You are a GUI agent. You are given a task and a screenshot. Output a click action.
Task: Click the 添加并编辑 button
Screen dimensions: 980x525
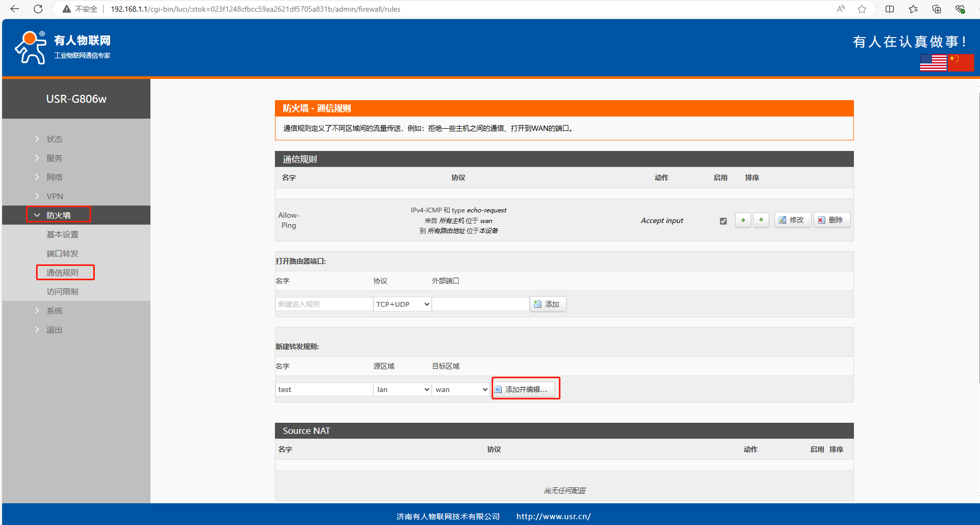pos(525,389)
